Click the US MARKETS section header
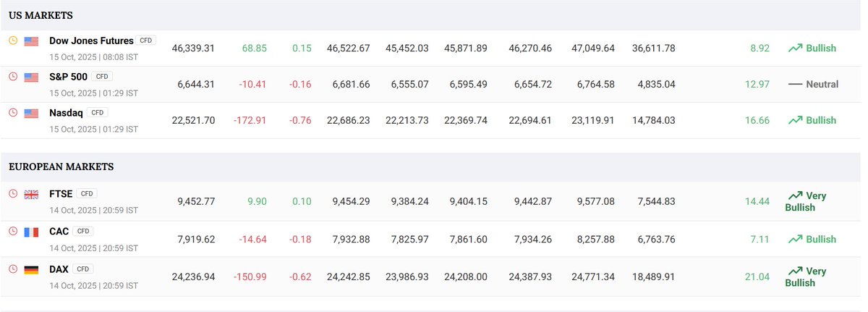 (x=41, y=15)
